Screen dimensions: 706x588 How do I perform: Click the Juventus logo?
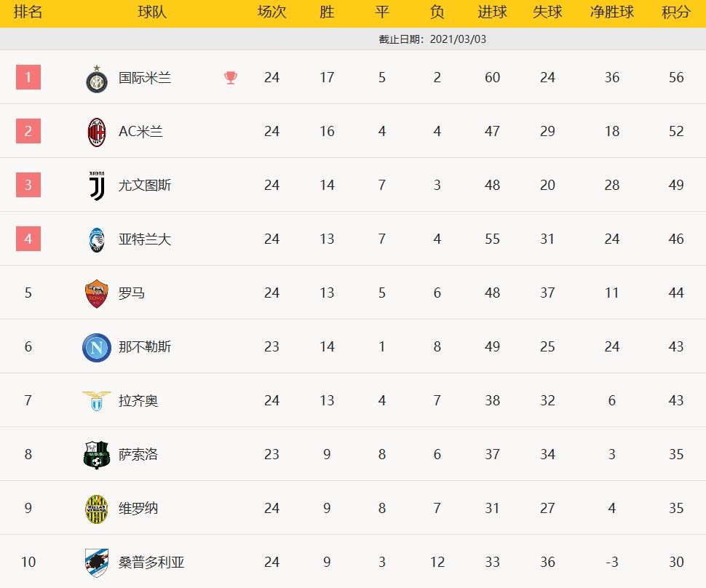96,186
